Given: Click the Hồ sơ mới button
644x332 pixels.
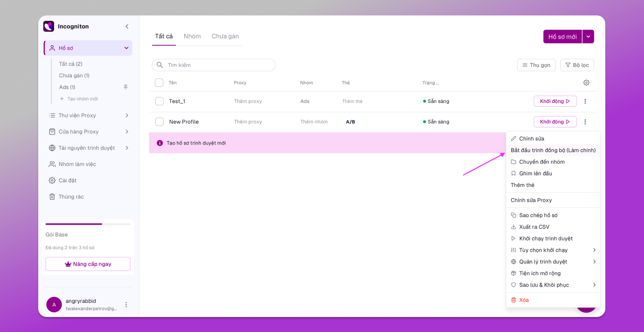Looking at the screenshot, I should click(x=562, y=36).
